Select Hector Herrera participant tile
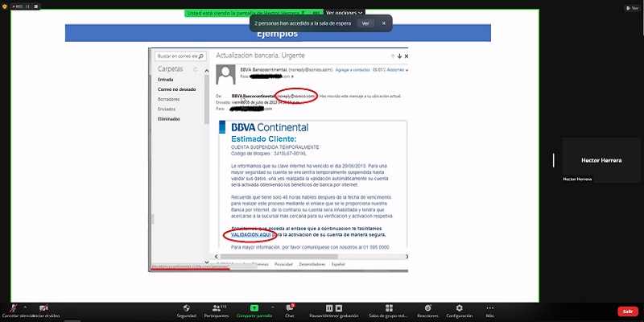 click(601, 160)
